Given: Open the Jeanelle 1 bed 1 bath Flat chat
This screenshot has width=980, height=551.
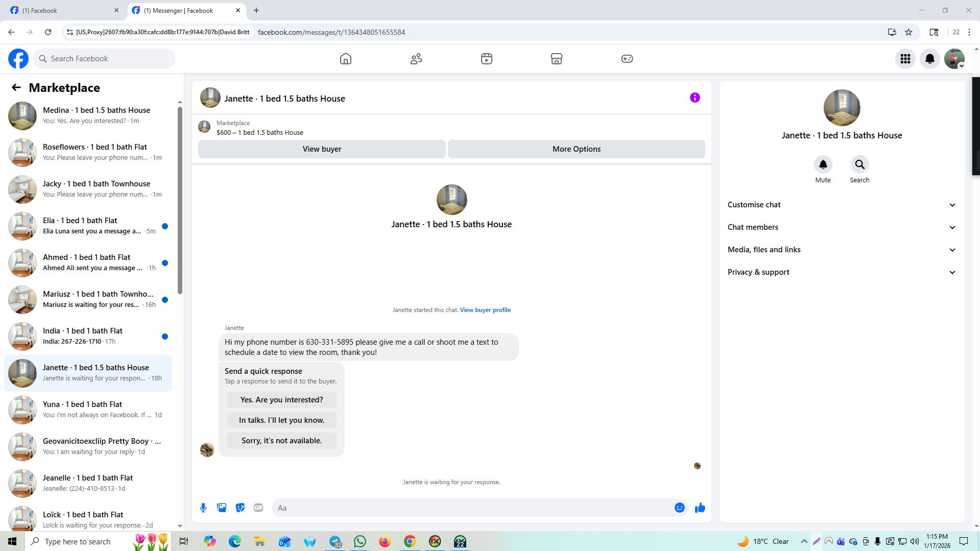Looking at the screenshot, I should tap(88, 483).
